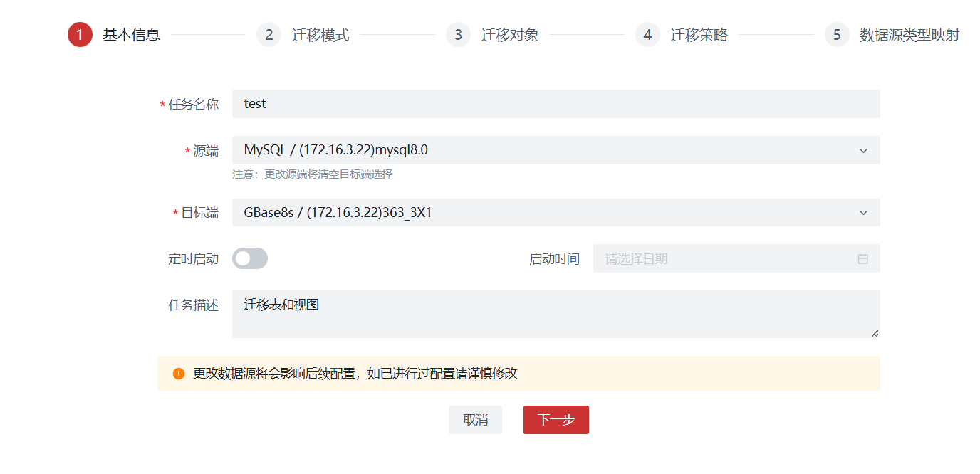Click orange warning icon in notice banner
Screen dimensions: 980x474
click(x=179, y=374)
